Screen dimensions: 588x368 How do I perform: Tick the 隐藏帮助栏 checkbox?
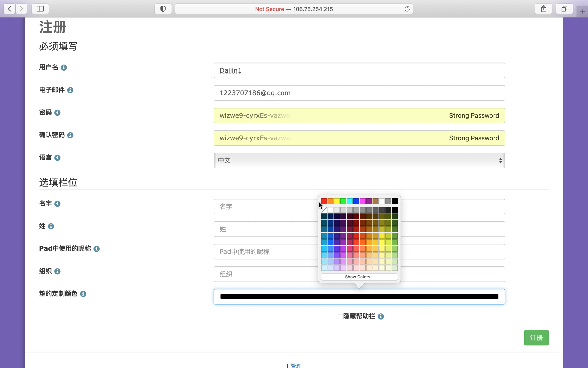(340, 316)
